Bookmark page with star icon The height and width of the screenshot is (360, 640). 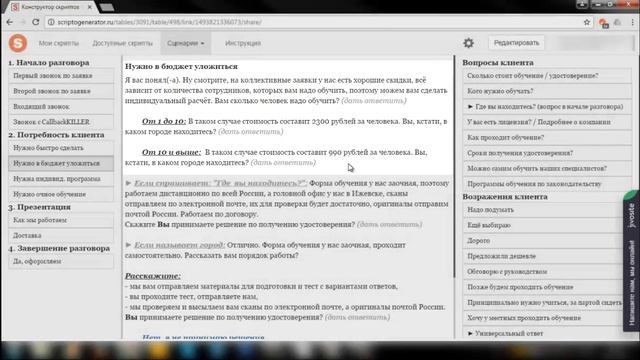(587, 22)
